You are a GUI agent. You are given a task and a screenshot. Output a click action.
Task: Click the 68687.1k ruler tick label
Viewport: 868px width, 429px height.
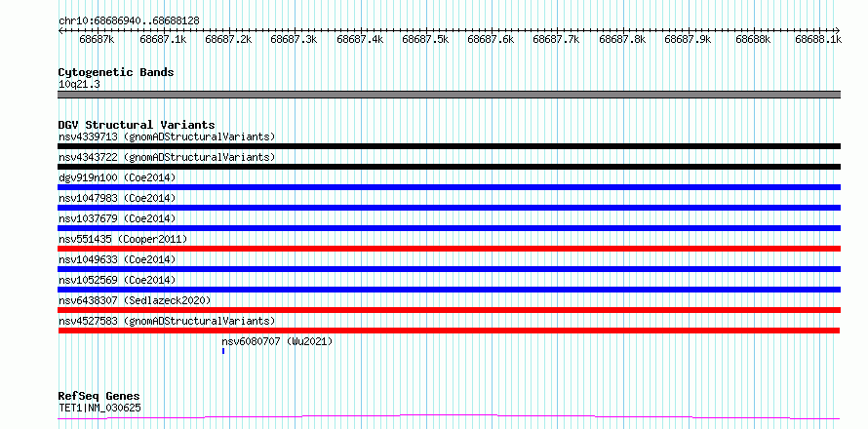coord(163,39)
